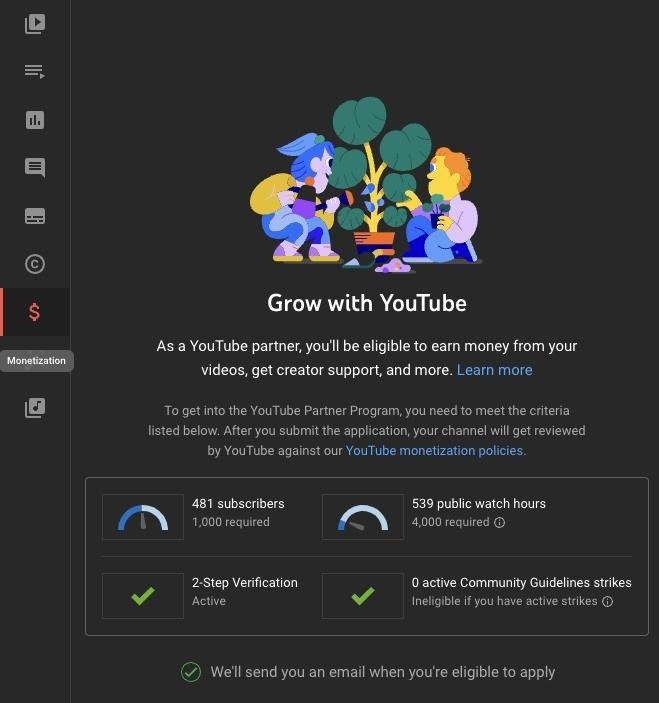659x703 pixels.
Task: Click Ineligible if you have active strikes text
Action: coord(504,601)
